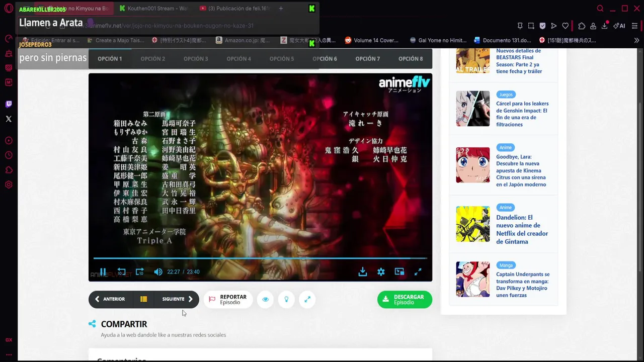The image size is (644, 362).
Task: Enable picture-in-picture mode in player
Action: pyautogui.click(x=399, y=272)
